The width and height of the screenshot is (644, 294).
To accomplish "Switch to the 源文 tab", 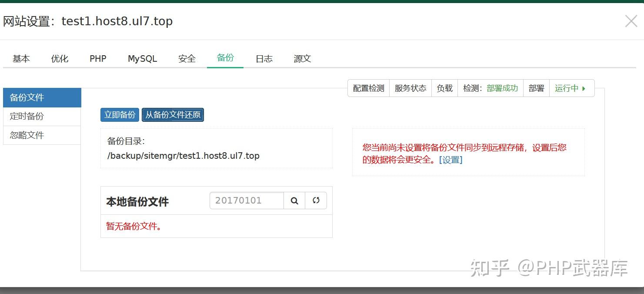I will coord(301,58).
